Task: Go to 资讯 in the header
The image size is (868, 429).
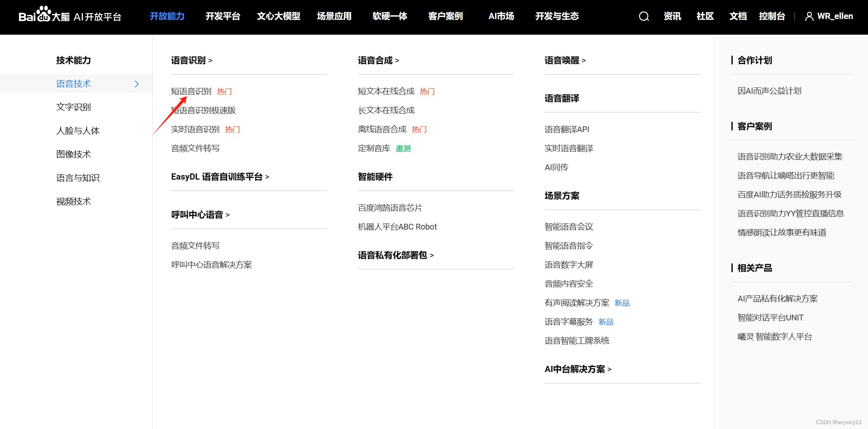Action: click(672, 17)
